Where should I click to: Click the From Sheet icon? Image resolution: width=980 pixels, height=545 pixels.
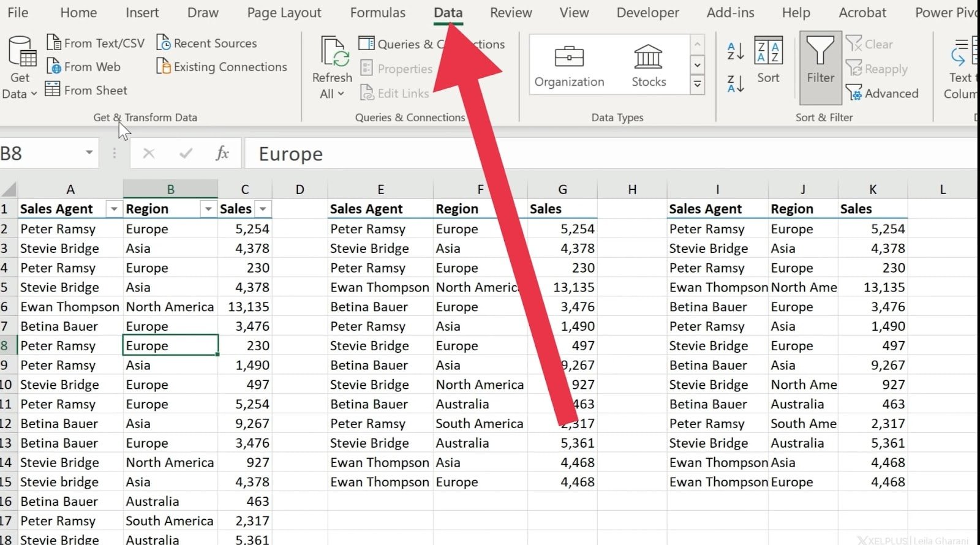[53, 90]
